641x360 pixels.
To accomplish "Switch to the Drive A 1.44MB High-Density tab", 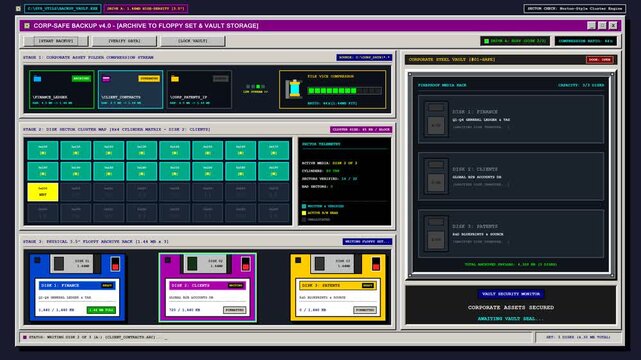I will (x=146, y=8).
